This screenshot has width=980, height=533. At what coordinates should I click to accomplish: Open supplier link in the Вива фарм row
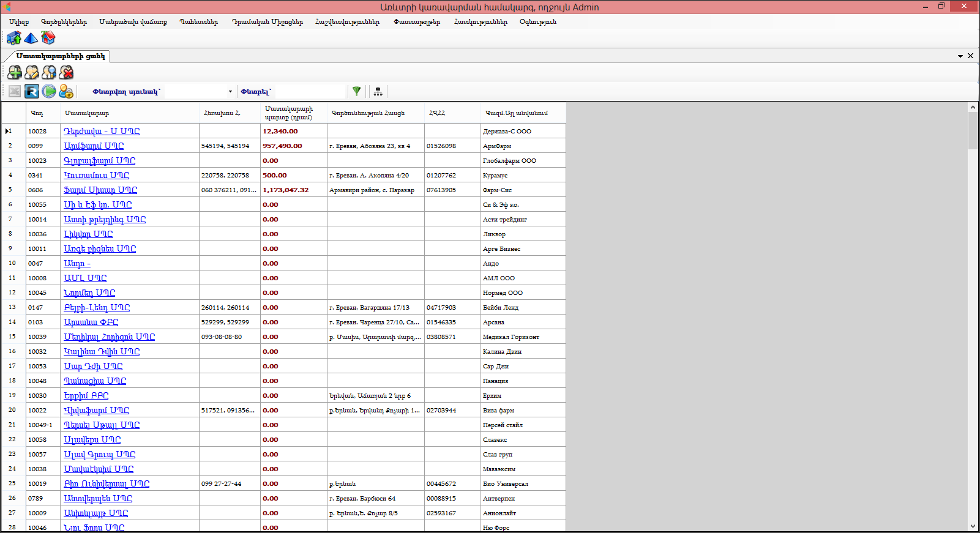tap(97, 410)
